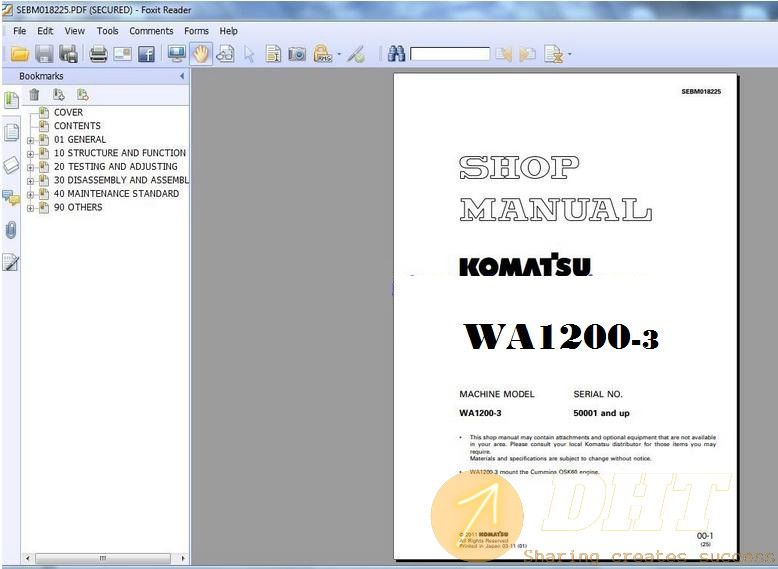Click the Snapshot camera icon
This screenshot has height=569, width=778.
point(297,54)
